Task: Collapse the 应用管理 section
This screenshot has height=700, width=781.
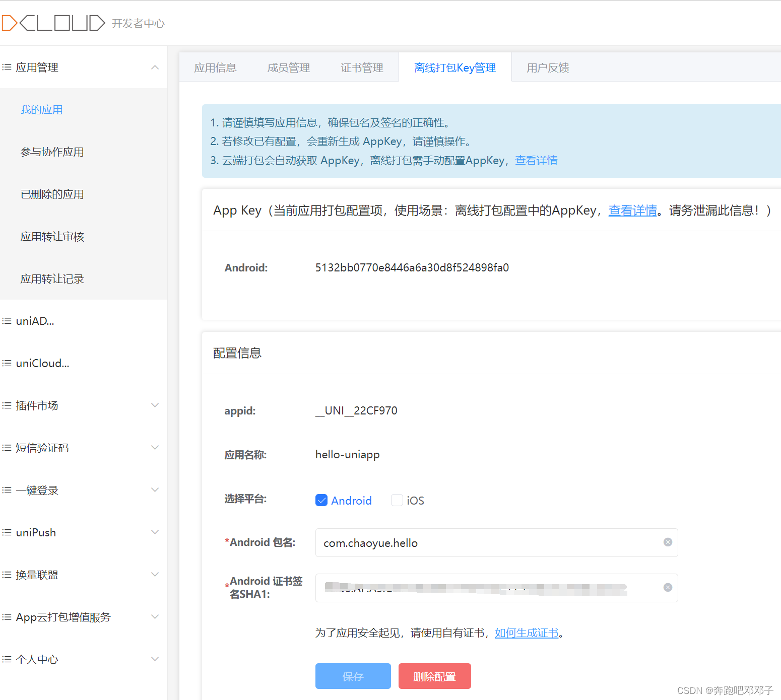Action: 155,67
